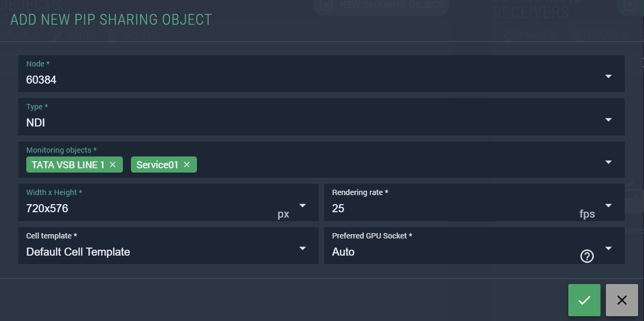Cancel the dialog with the gray X button
Viewport: 644px width, 321px height.
click(622, 300)
